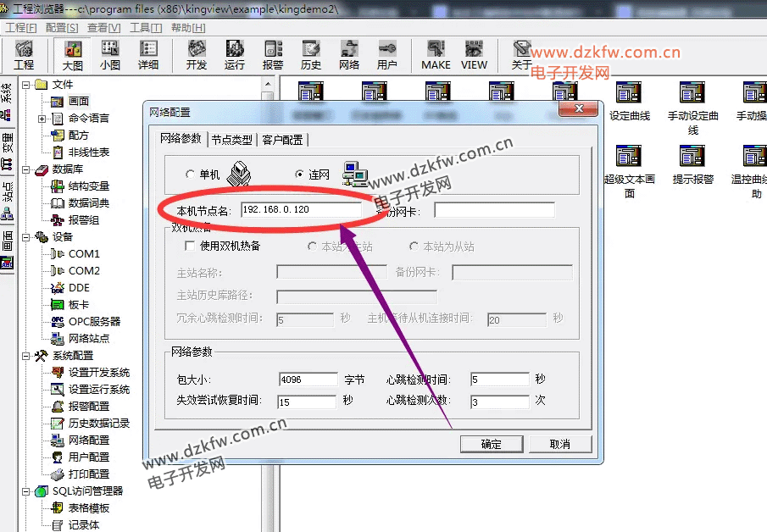Image resolution: width=767 pixels, height=532 pixels.
Task: Open the 配置[S] menu
Action: pos(62,28)
